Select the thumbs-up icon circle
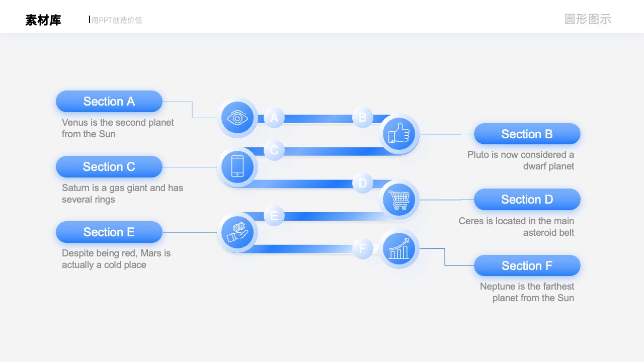644x362 pixels. coord(399,134)
